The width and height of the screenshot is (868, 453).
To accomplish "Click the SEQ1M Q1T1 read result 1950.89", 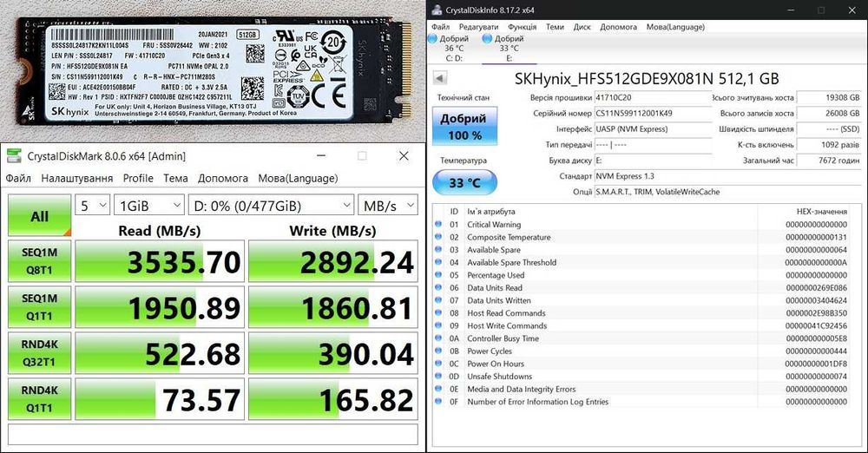I will coord(160,307).
